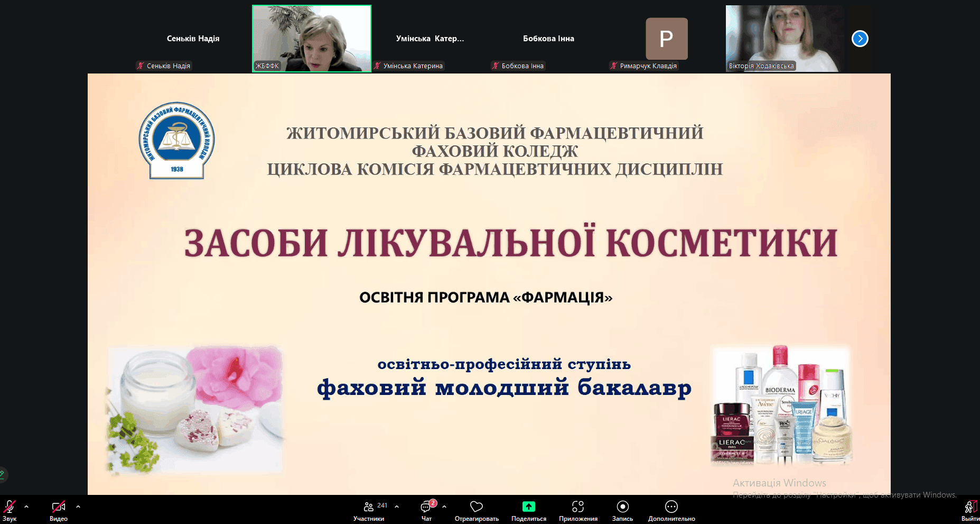Open the Отреагировать reactions menu

pos(477,511)
